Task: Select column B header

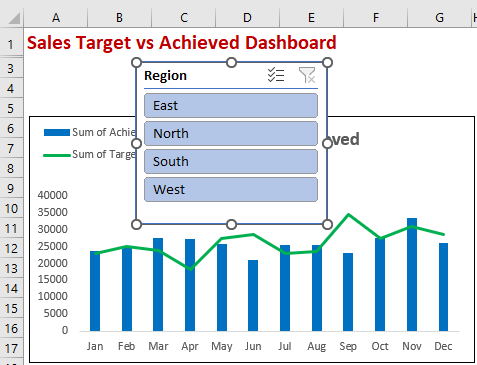Action: pyautogui.click(x=119, y=18)
